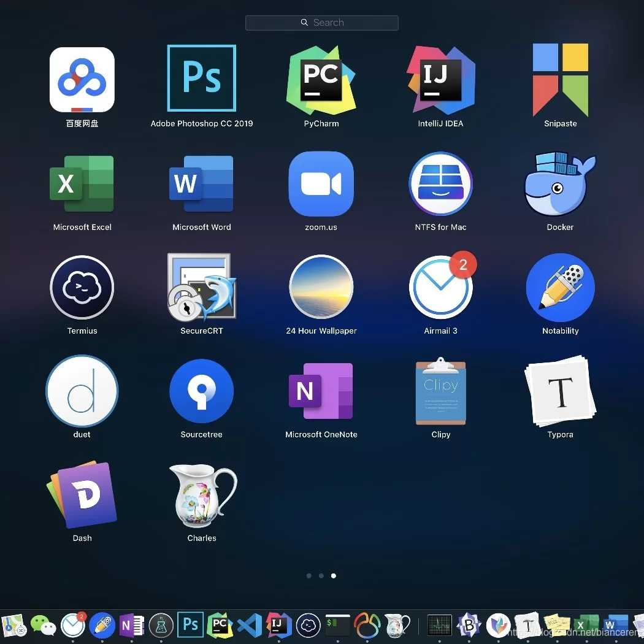This screenshot has height=644, width=644.
Task: Click the Notability icon in the Dock
Action: 102,625
